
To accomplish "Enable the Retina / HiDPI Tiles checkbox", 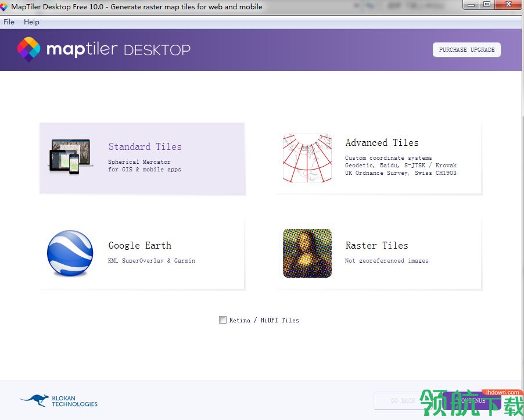I will coord(222,320).
